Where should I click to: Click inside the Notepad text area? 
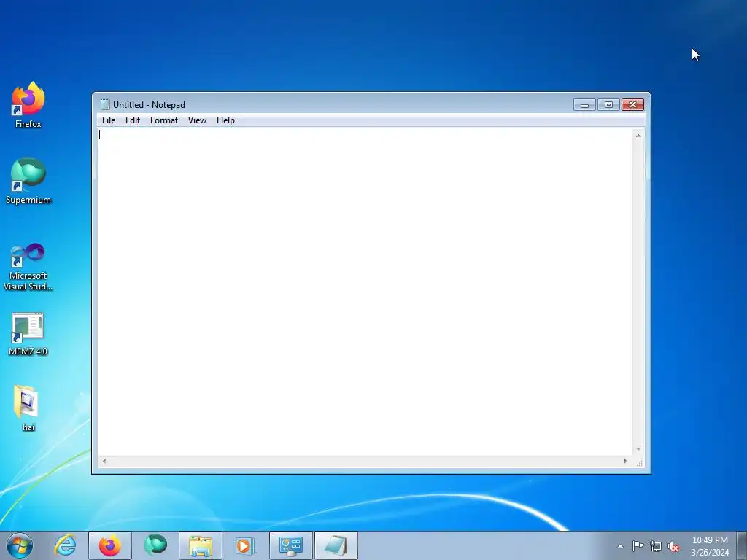click(365, 292)
